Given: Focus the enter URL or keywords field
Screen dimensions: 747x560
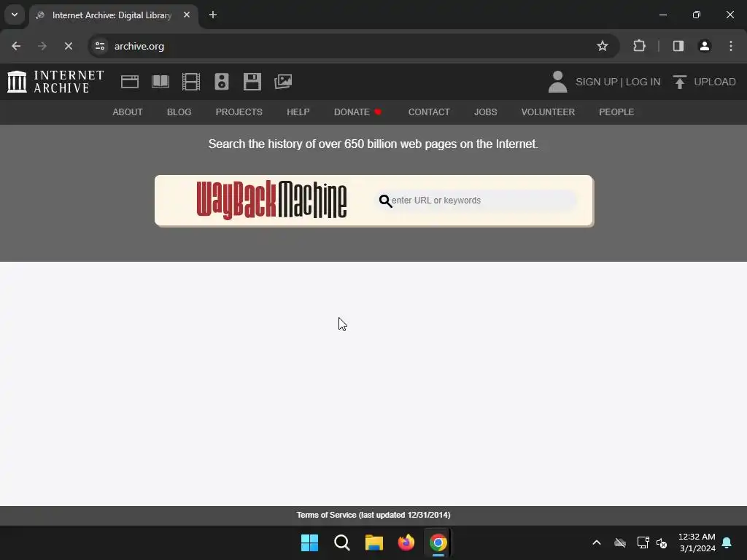Looking at the screenshot, I should [476, 201].
